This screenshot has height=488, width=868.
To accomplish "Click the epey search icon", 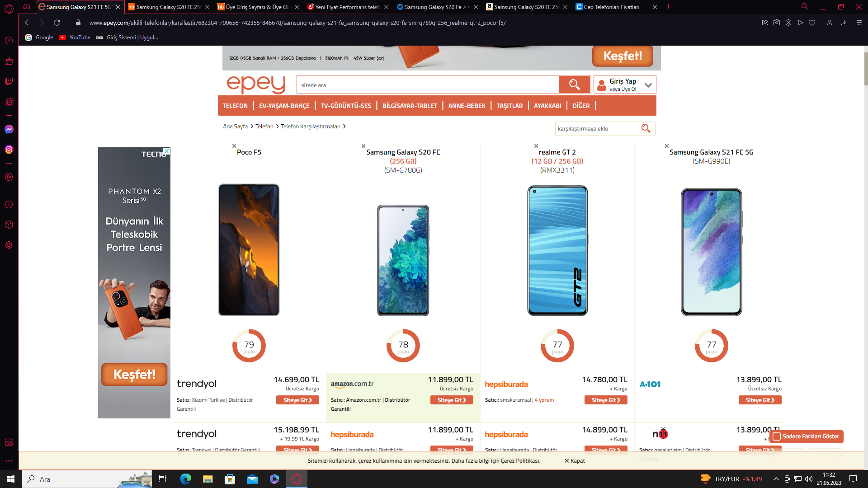I will point(574,84).
